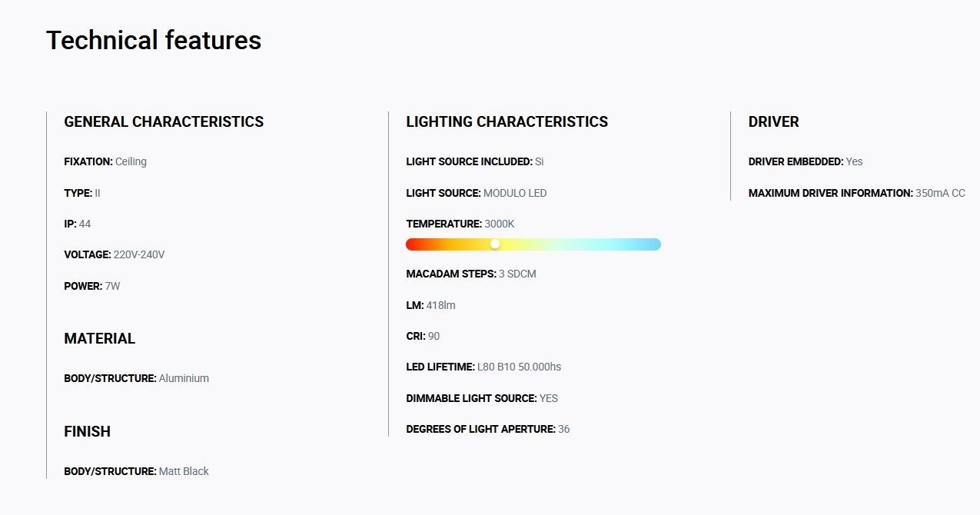Click the MACADAM STEPS 3 SDCM text
The height and width of the screenshot is (515, 980).
point(471,274)
